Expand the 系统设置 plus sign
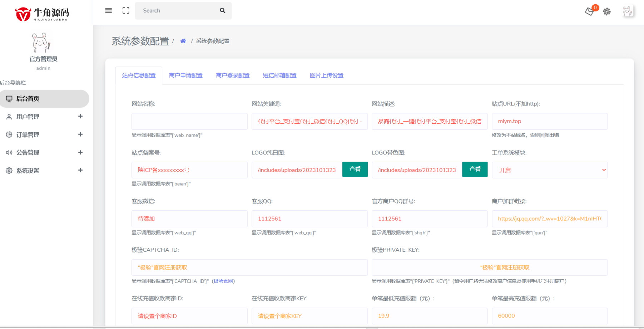 pos(80,170)
